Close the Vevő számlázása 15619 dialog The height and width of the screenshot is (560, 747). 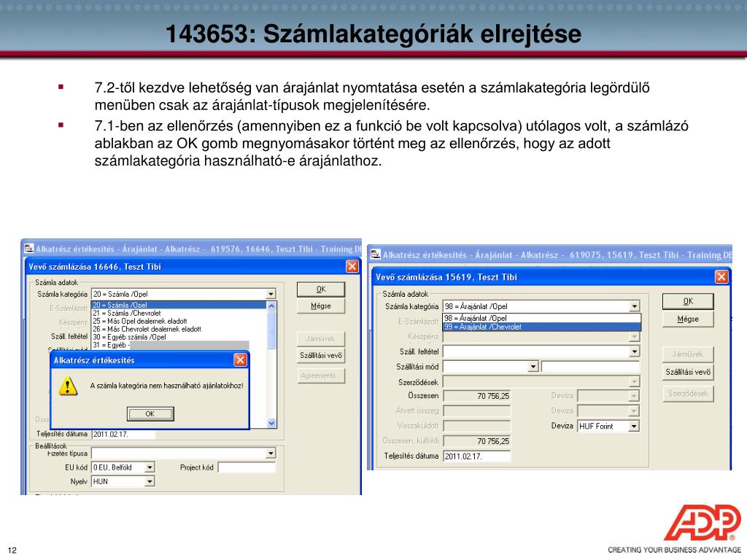click(721, 276)
